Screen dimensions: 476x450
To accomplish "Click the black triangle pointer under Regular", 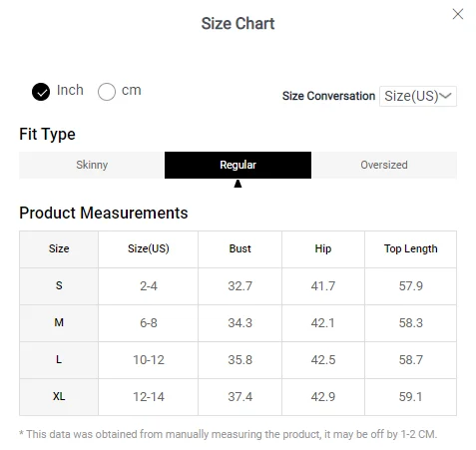I will pos(238,184).
